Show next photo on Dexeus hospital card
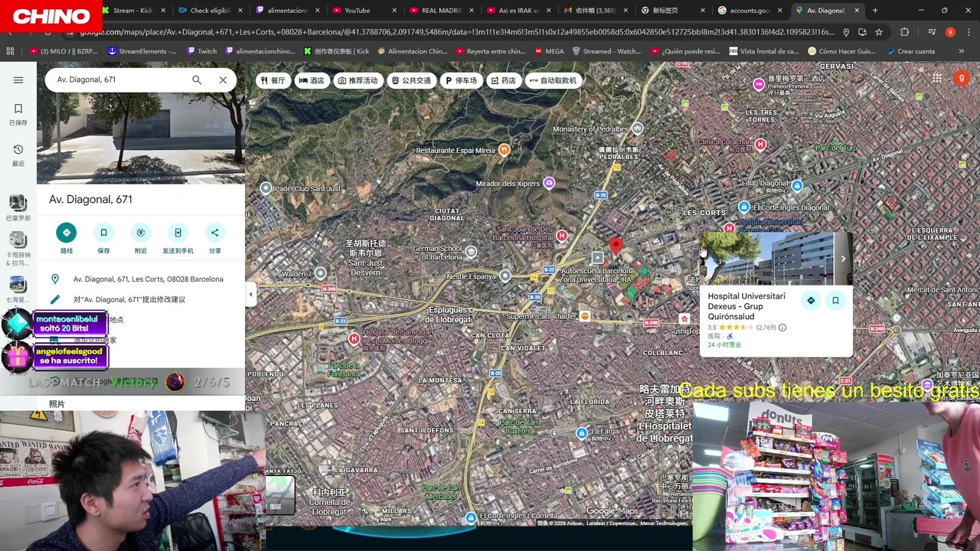 tap(843, 259)
